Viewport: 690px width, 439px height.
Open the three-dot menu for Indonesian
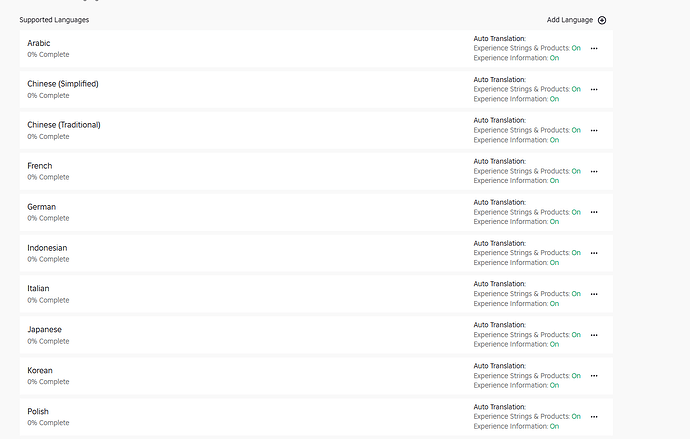pos(594,253)
